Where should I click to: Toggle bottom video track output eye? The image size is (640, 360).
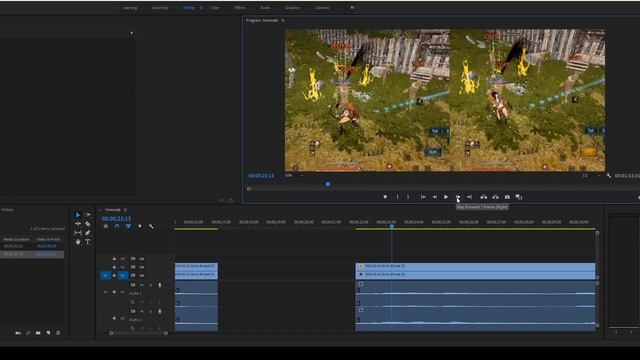coord(142,276)
